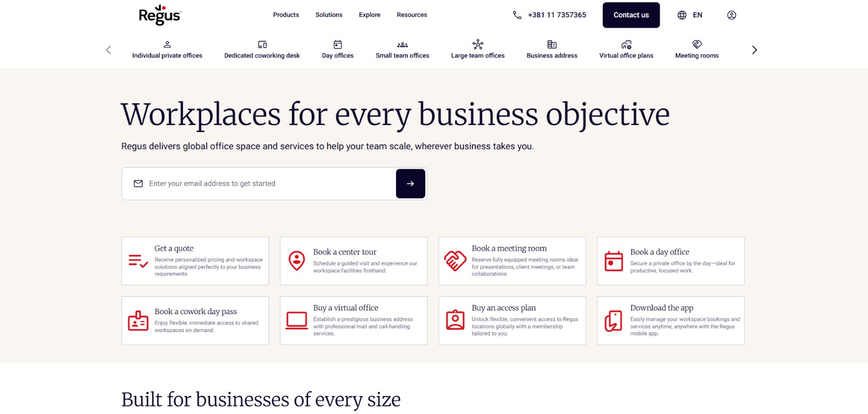Click the Large team offices network icon
Viewport: 868px width, 414px height.
[478, 44]
